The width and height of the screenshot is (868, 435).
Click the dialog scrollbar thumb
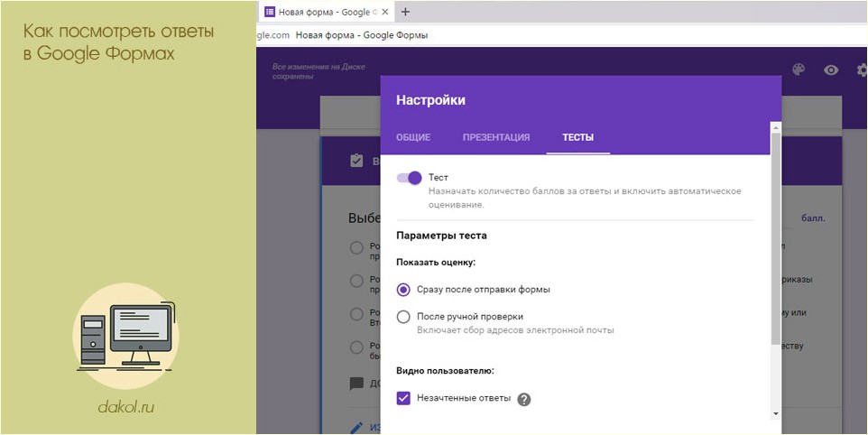[776, 238]
